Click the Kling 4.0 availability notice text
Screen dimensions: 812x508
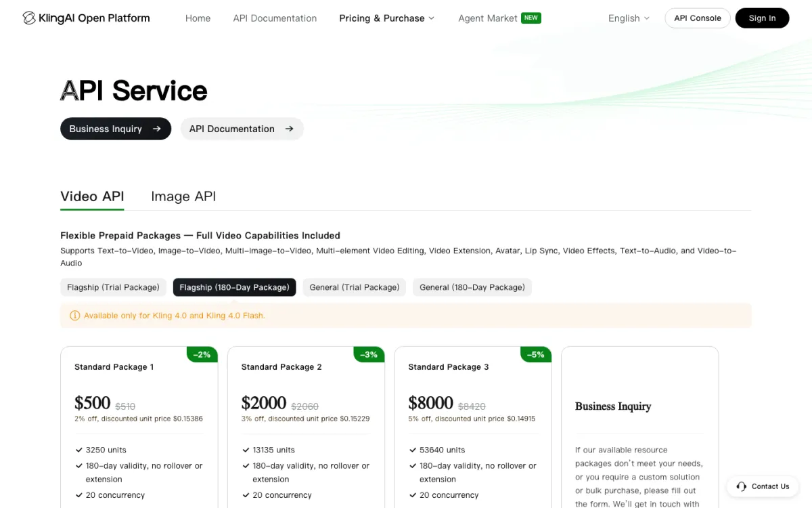tap(175, 316)
